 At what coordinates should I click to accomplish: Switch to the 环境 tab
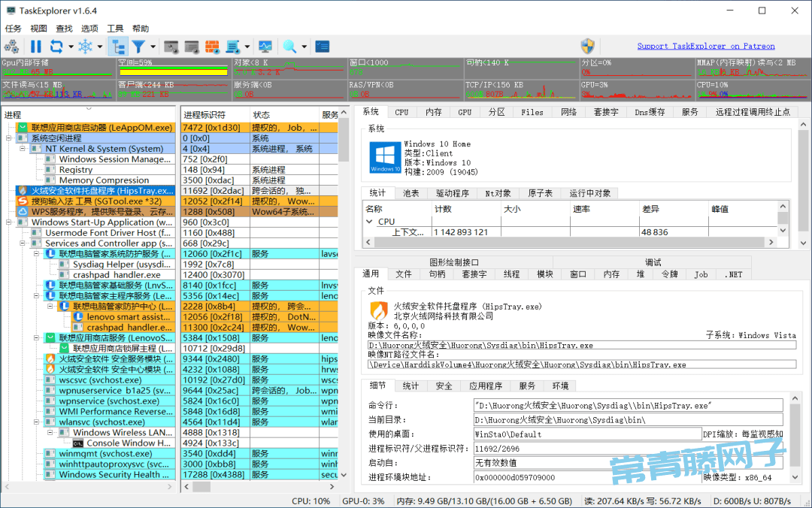point(560,386)
